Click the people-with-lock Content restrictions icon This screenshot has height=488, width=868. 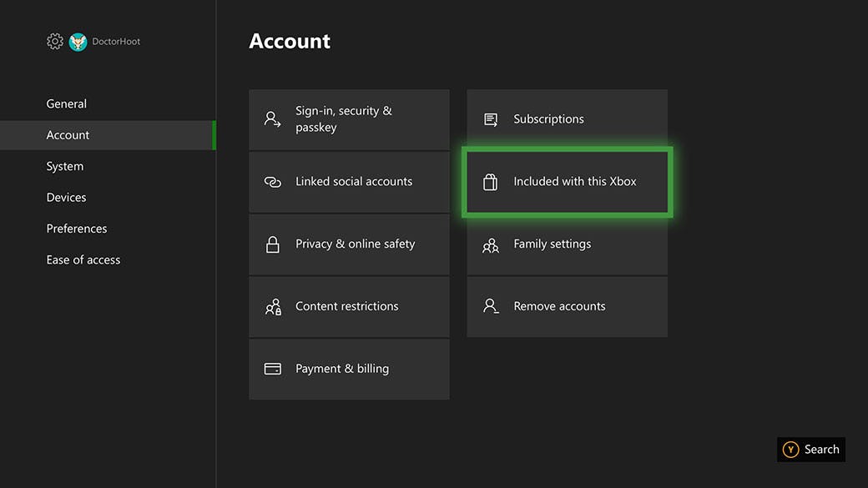pos(273,307)
